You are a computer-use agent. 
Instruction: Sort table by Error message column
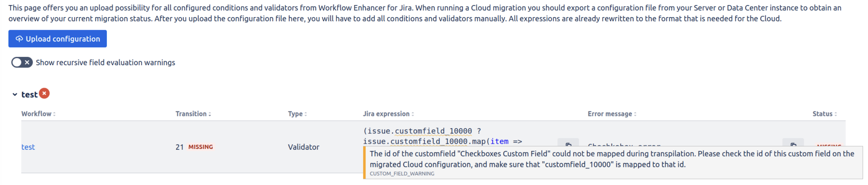pyautogui.click(x=612, y=114)
